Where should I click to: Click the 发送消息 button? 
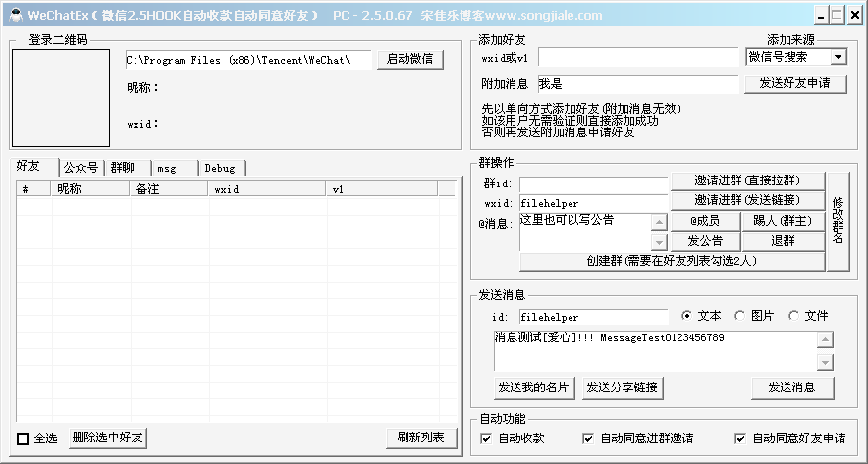click(x=792, y=387)
